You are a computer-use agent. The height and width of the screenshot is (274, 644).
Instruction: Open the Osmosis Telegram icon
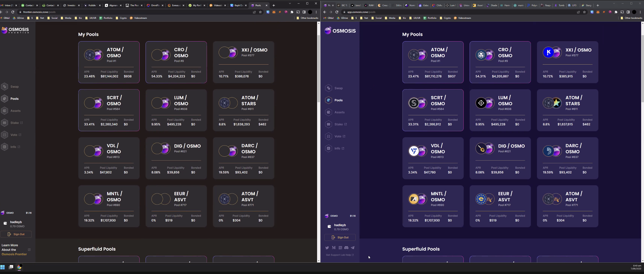(x=353, y=248)
